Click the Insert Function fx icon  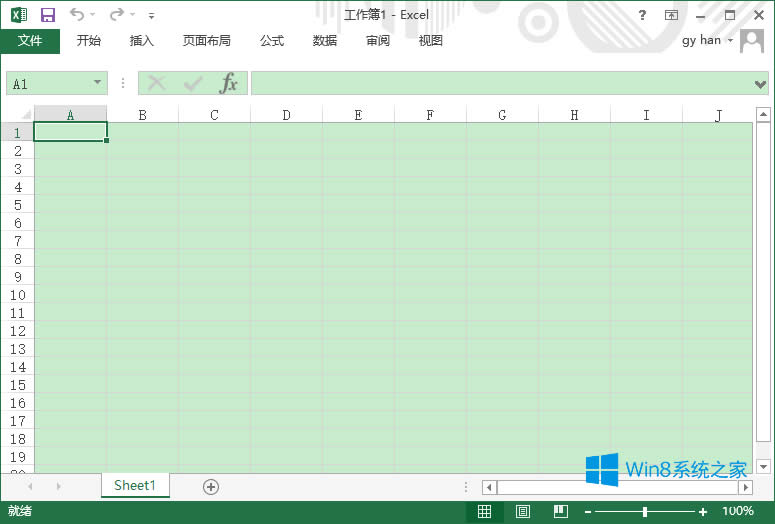pyautogui.click(x=229, y=84)
